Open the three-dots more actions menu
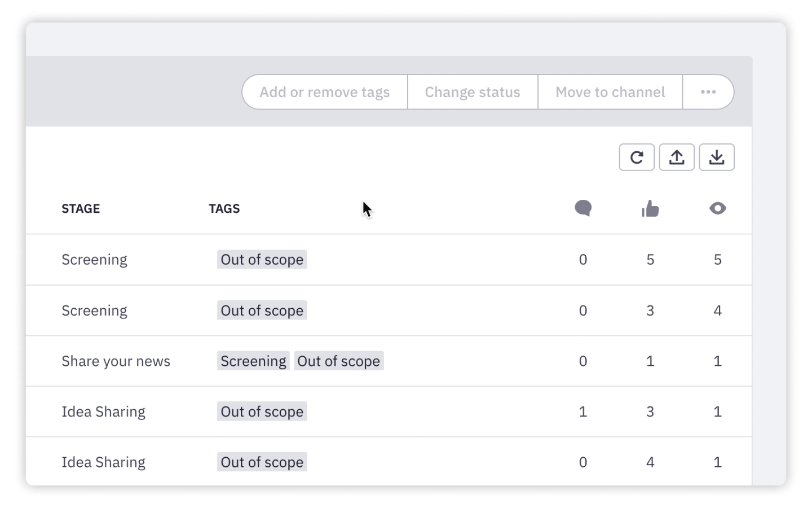The image size is (812, 508). click(708, 92)
